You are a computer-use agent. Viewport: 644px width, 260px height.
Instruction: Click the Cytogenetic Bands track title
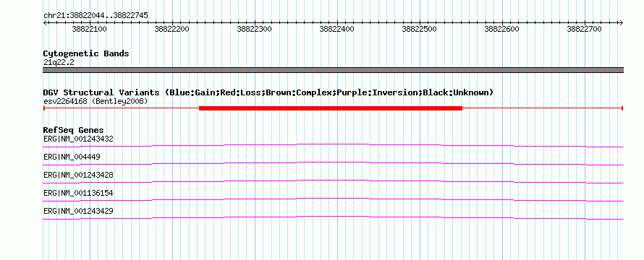[86, 53]
